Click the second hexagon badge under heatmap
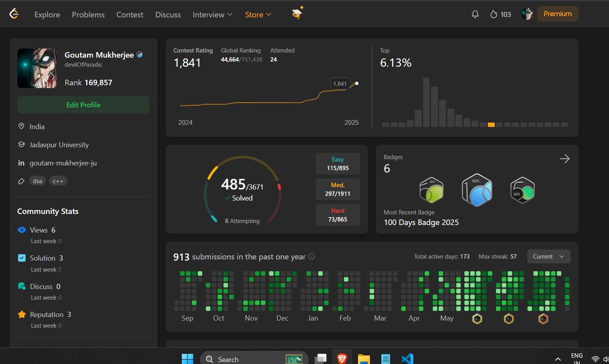 tap(509, 319)
